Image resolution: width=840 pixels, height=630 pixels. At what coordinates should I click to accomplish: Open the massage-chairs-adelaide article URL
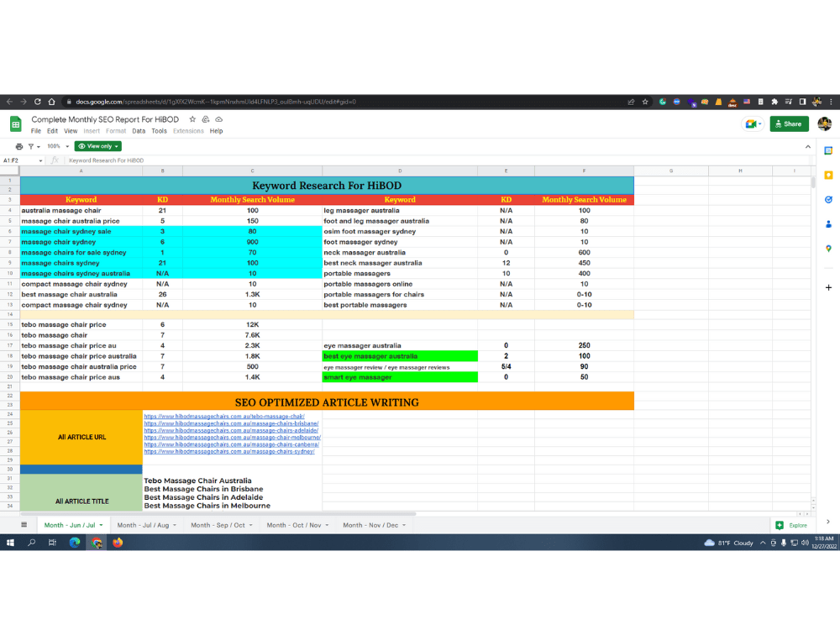pyautogui.click(x=231, y=430)
